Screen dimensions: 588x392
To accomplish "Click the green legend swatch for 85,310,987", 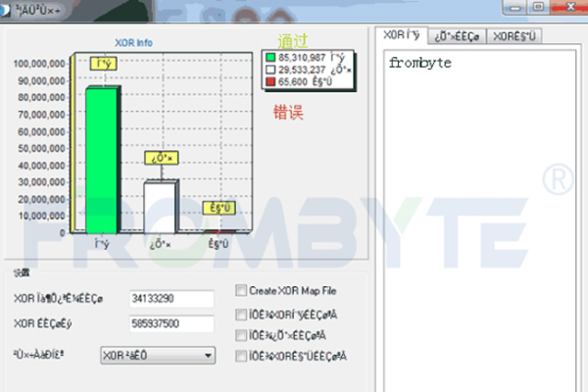I will pyautogui.click(x=271, y=58).
